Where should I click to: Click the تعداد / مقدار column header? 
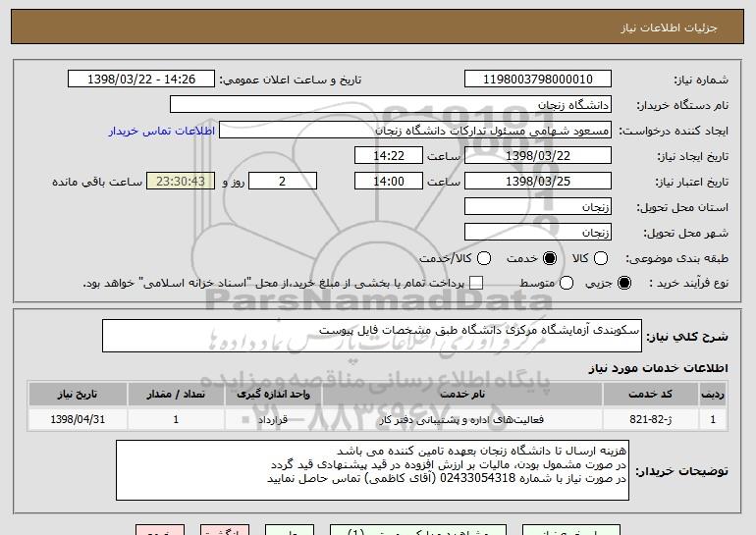pyautogui.click(x=176, y=395)
